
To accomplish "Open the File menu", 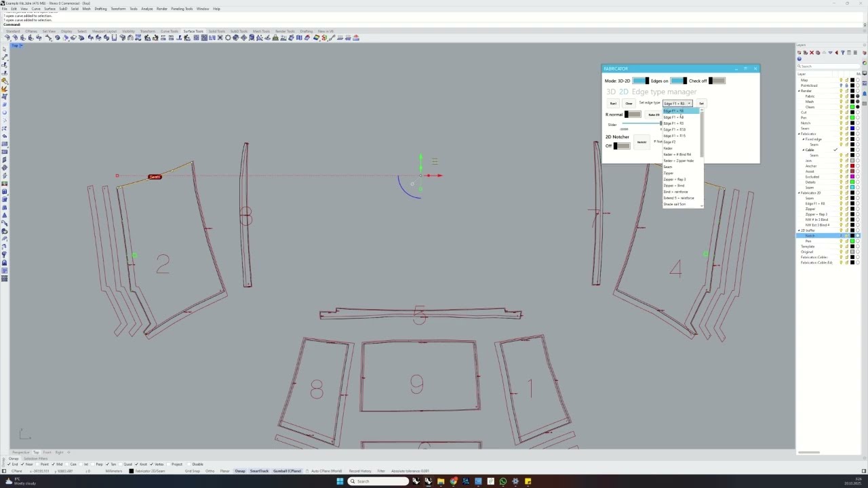I will click(x=4, y=9).
